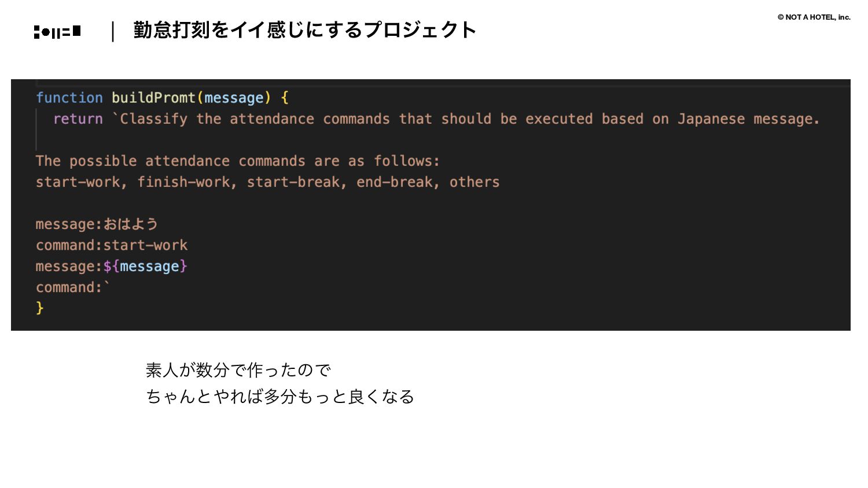Click the buildPromt function name

(153, 98)
